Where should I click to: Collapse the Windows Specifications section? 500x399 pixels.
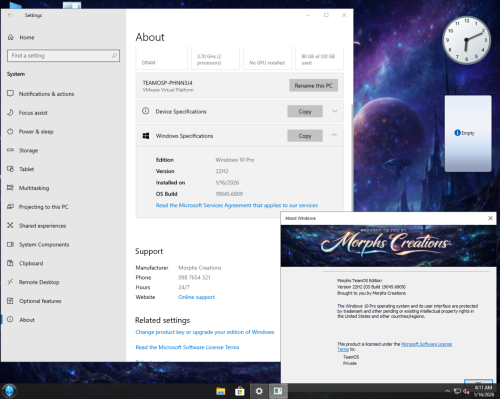(334, 135)
